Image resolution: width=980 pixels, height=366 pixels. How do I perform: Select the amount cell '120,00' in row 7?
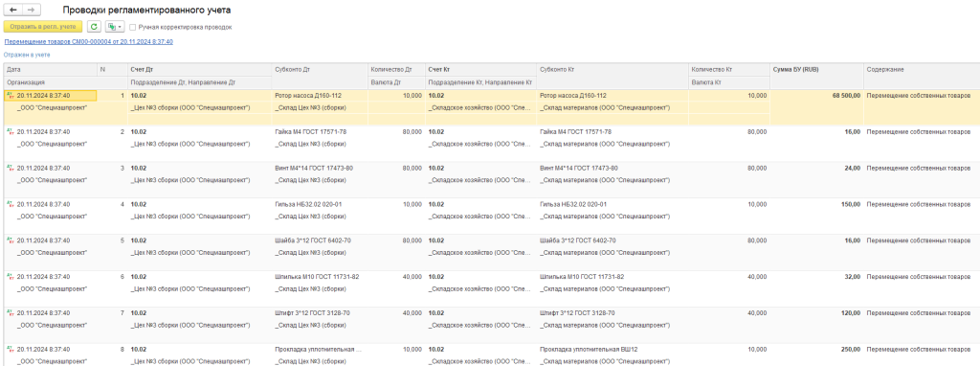click(x=816, y=312)
